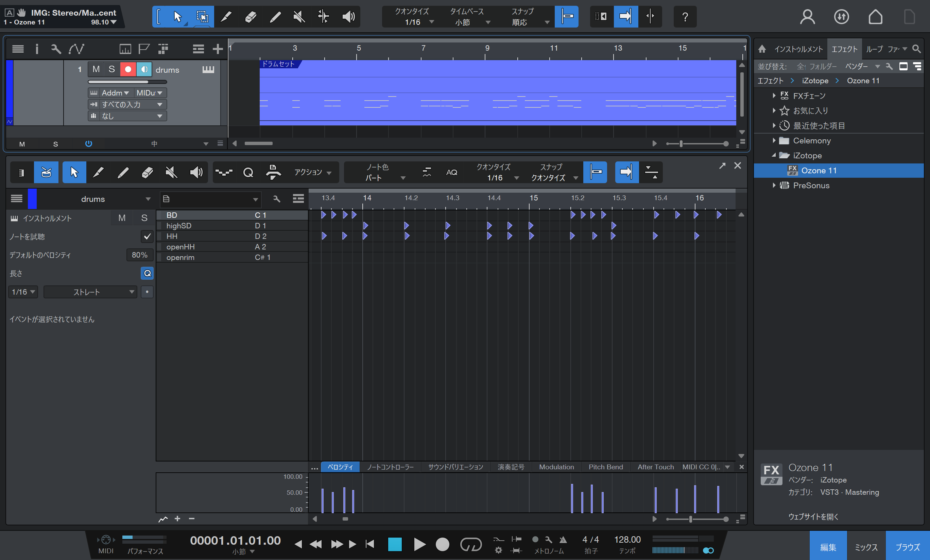Select the Range tool in the top toolbar
Screen dimensions: 930x560
tap(202, 17)
